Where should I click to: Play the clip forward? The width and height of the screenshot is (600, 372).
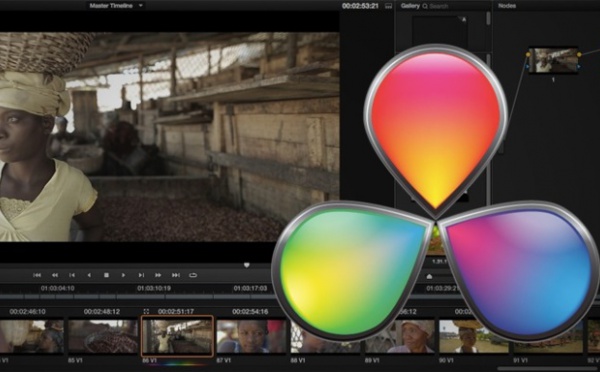[123, 275]
